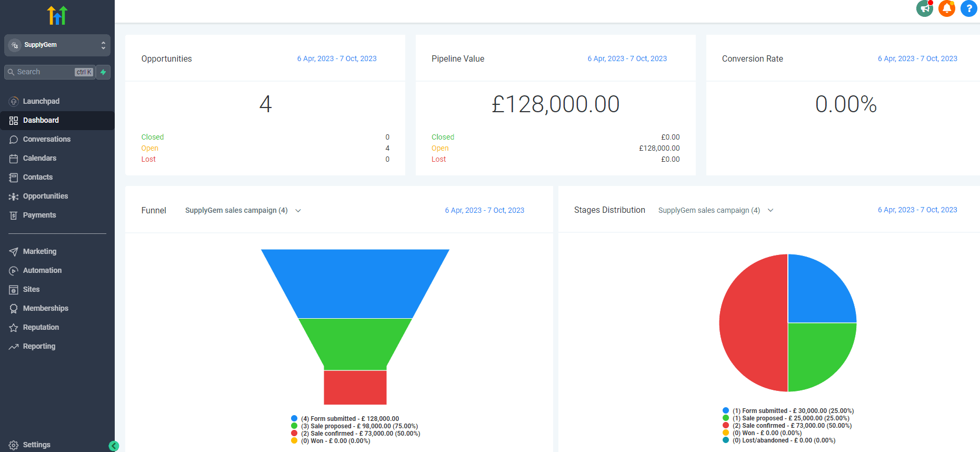The width and height of the screenshot is (980, 452).
Task: Change the Stages Distribution card date range
Action: tap(917, 210)
